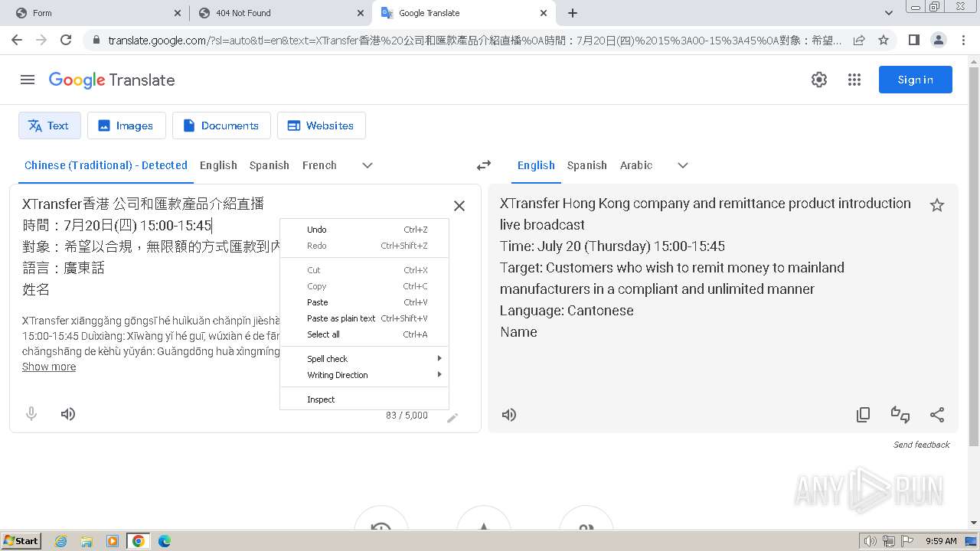The image size is (980, 551).
Task: Open the handwriting input pencil icon
Action: tap(452, 418)
